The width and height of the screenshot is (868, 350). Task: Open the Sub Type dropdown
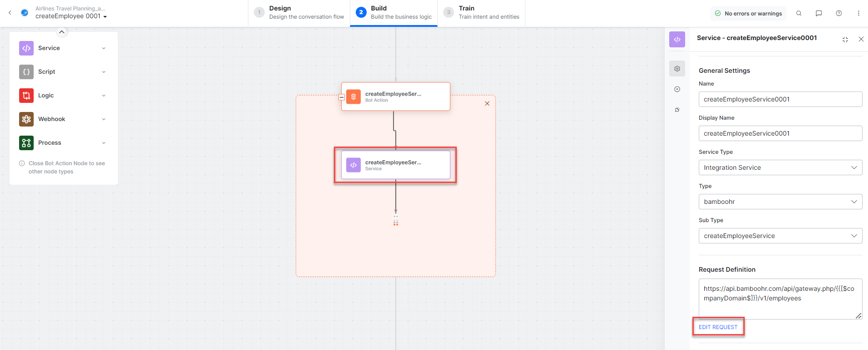[780, 236]
